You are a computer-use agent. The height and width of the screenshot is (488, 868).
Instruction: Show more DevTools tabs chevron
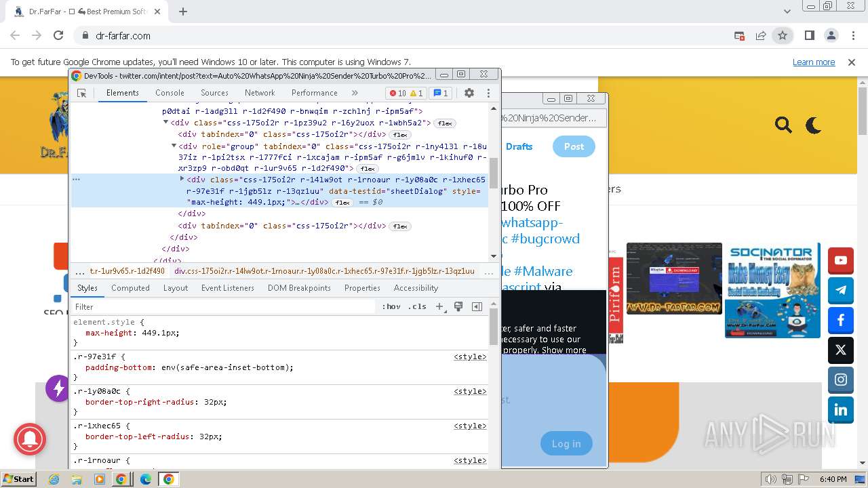pos(355,93)
